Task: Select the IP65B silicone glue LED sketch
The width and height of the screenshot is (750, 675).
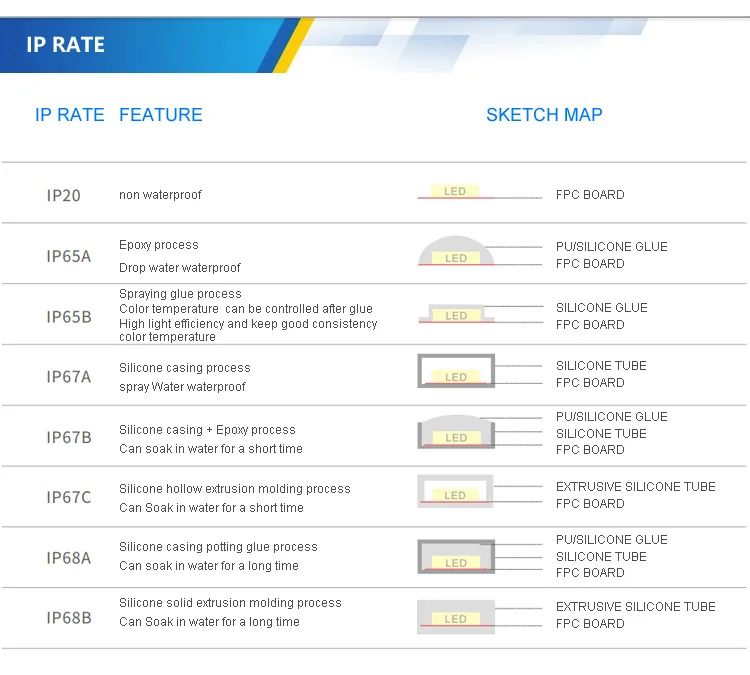Action: 455,314
